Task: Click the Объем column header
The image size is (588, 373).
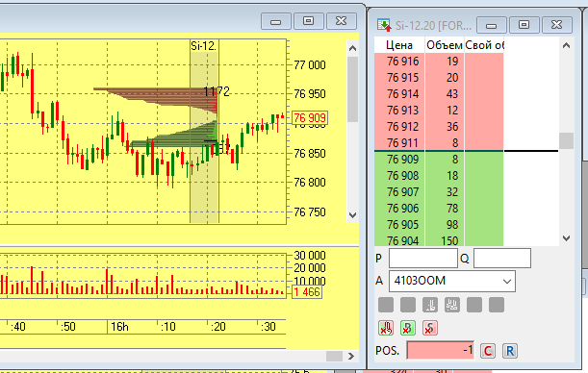Action: [x=445, y=45]
